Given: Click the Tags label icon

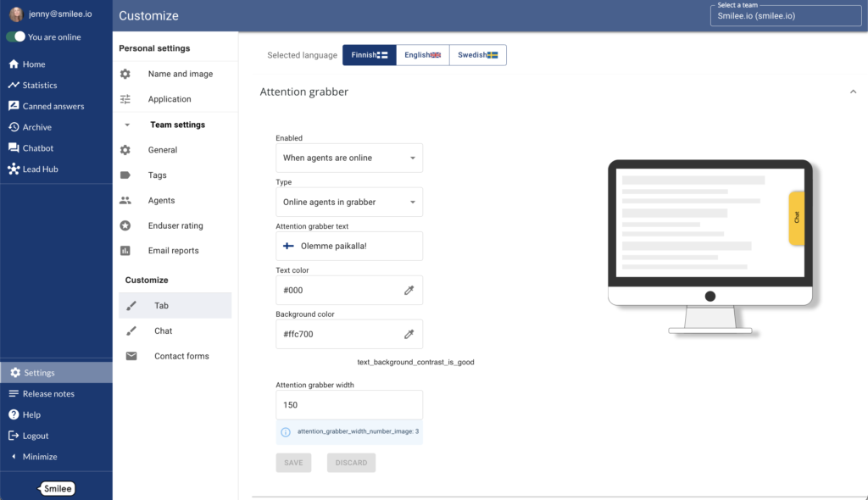Looking at the screenshot, I should pos(125,175).
